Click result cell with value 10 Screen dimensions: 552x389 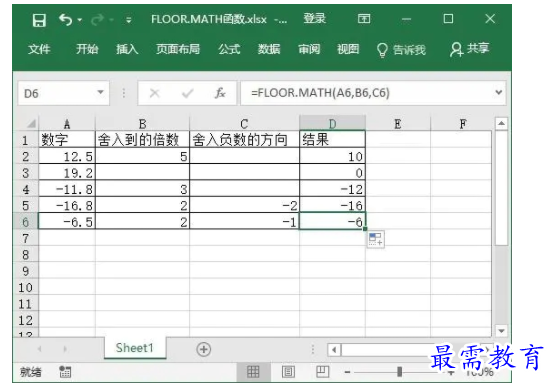[332, 156]
